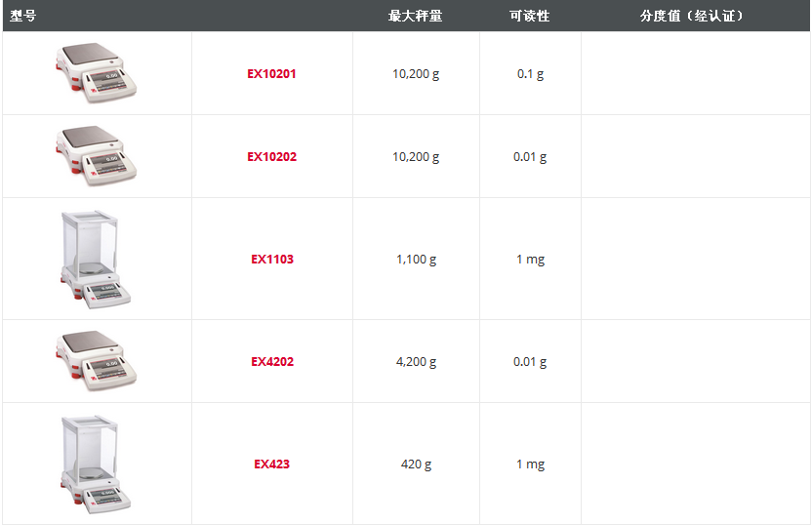The width and height of the screenshot is (812, 525).
Task: Click the 可读性 column header
Action: [529, 17]
